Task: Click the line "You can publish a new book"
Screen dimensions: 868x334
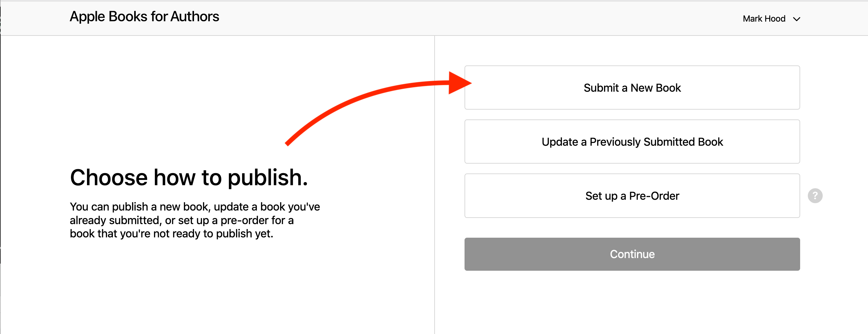Action: (x=195, y=207)
